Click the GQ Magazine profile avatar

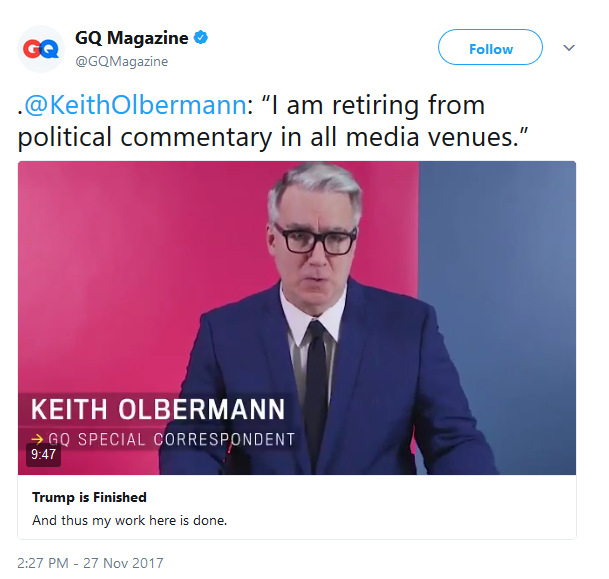(x=41, y=49)
